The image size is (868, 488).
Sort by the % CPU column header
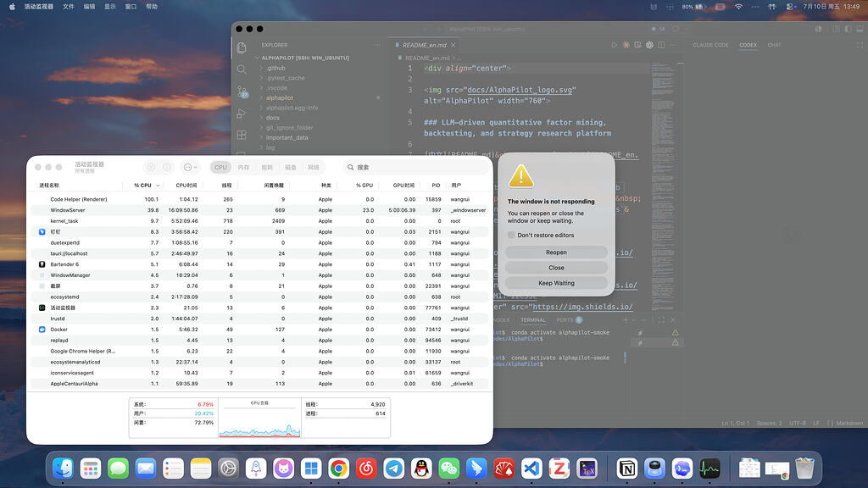tap(142, 186)
